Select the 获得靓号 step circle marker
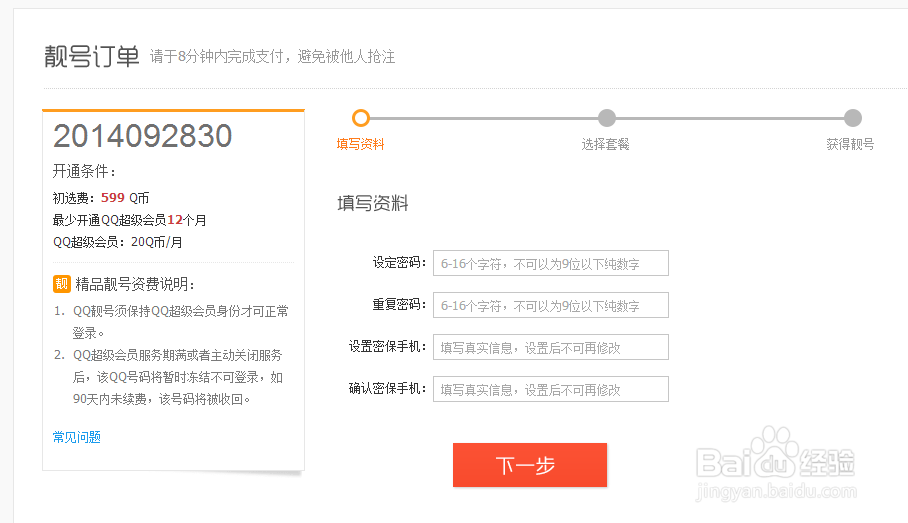This screenshot has height=523, width=908. coord(852,118)
